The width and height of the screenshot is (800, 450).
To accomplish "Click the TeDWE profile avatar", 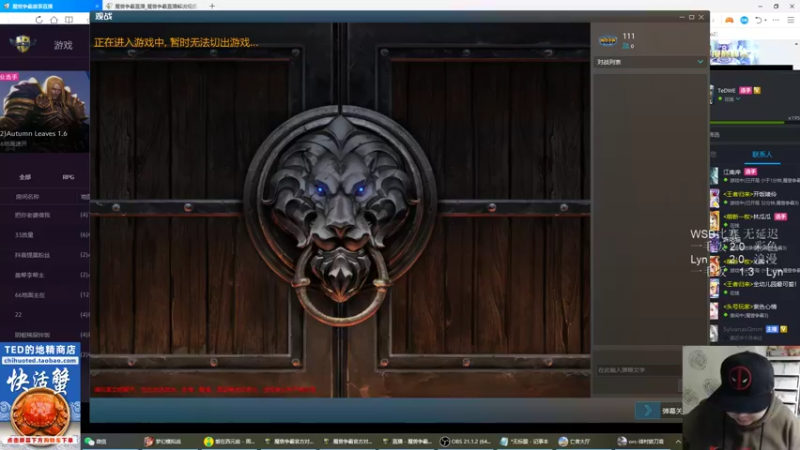I will [712, 94].
